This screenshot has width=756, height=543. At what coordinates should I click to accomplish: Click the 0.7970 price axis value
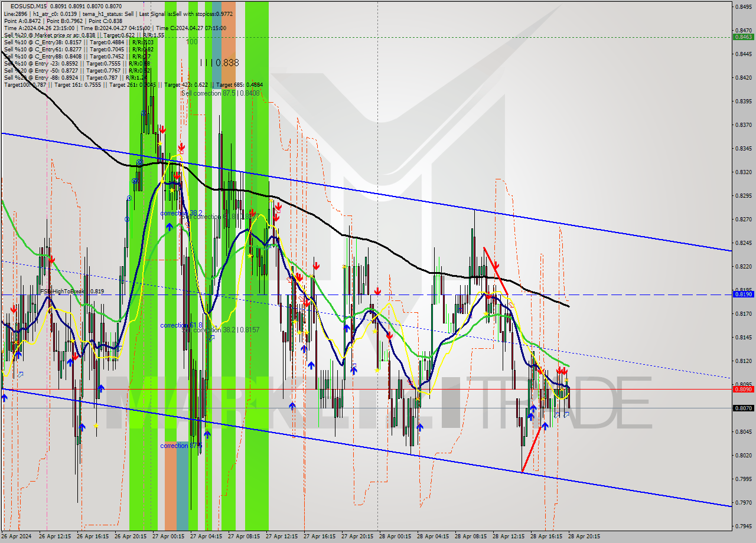pos(743,502)
